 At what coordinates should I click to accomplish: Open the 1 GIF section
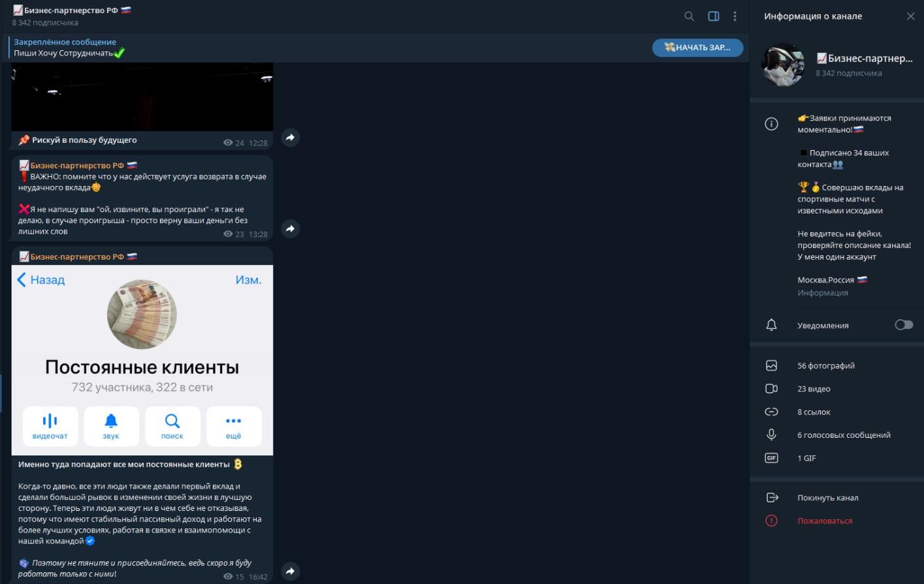(x=806, y=458)
